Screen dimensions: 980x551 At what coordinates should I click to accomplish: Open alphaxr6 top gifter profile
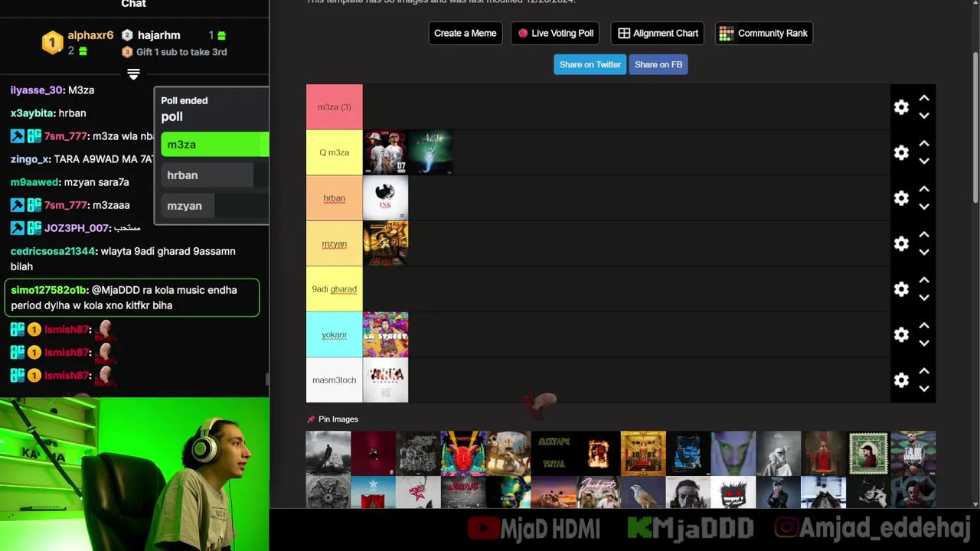(x=90, y=35)
